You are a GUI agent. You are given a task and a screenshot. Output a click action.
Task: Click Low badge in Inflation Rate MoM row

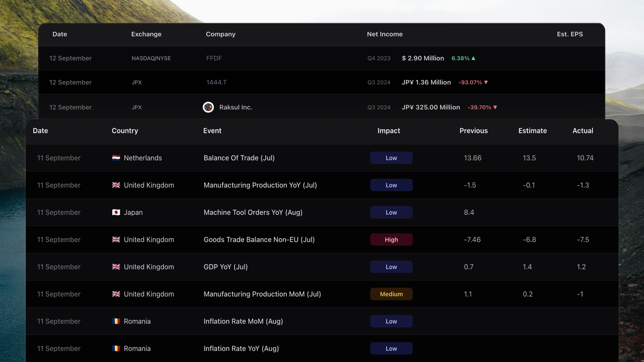(x=391, y=321)
